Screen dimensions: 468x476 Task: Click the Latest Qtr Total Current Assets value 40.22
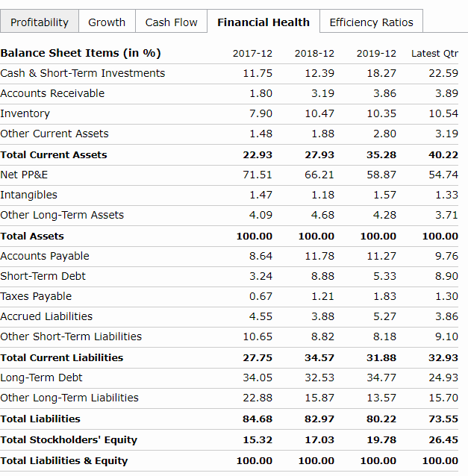click(443, 154)
